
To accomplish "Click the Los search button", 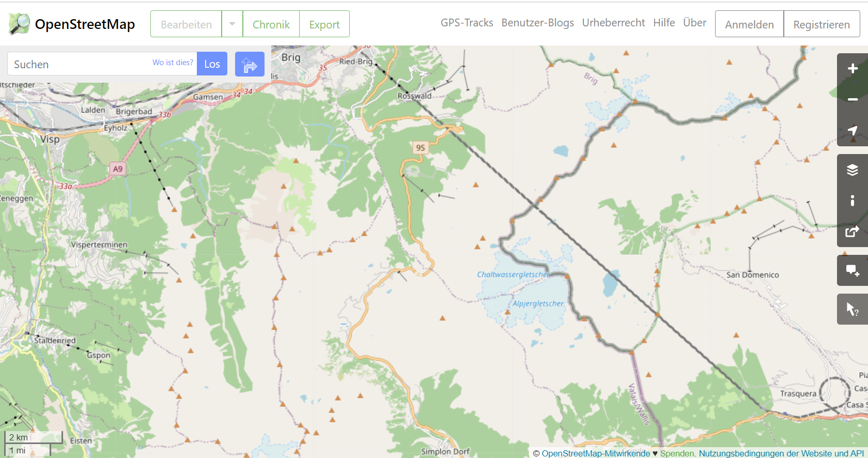I will [212, 64].
